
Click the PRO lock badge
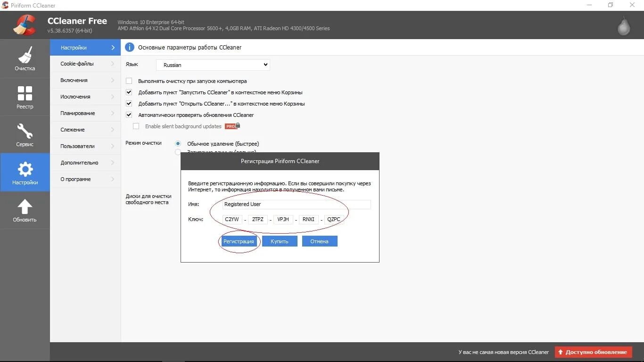(x=232, y=126)
